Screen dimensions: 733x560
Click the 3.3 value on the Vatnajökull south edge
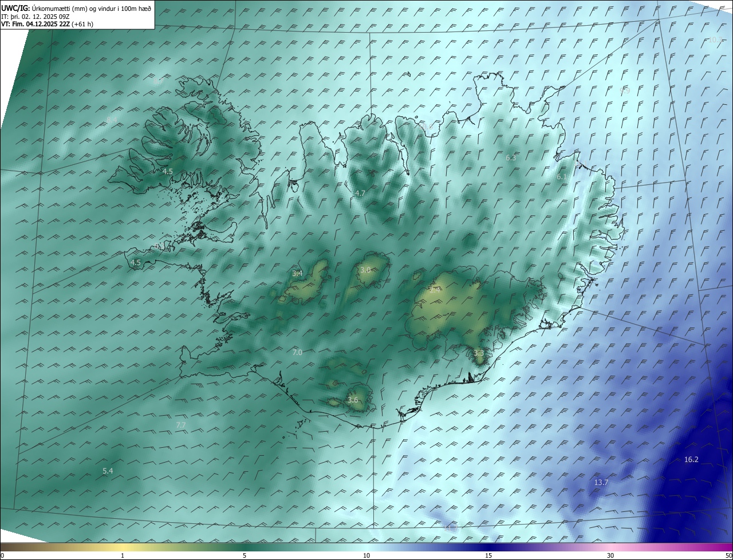click(x=479, y=353)
